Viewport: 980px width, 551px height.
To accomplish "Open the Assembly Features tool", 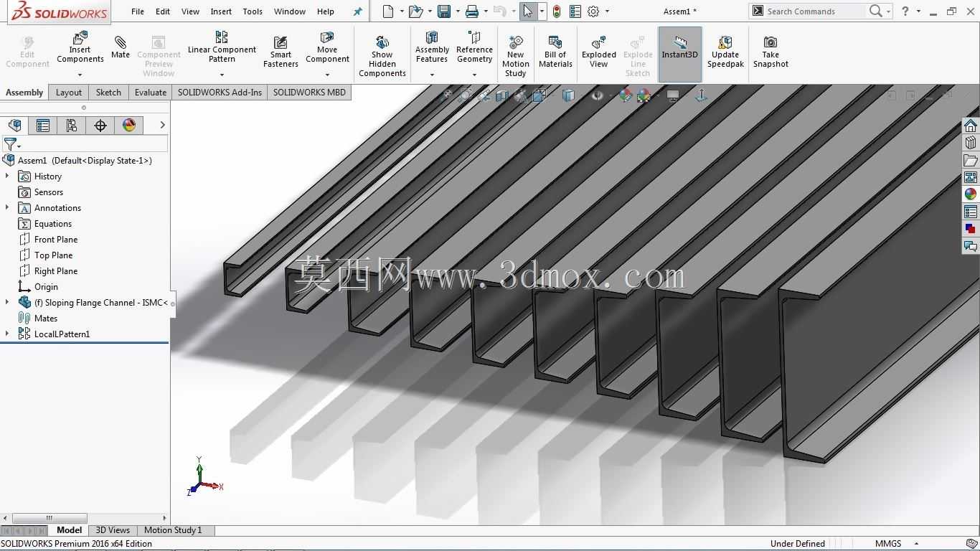I will pos(432,47).
